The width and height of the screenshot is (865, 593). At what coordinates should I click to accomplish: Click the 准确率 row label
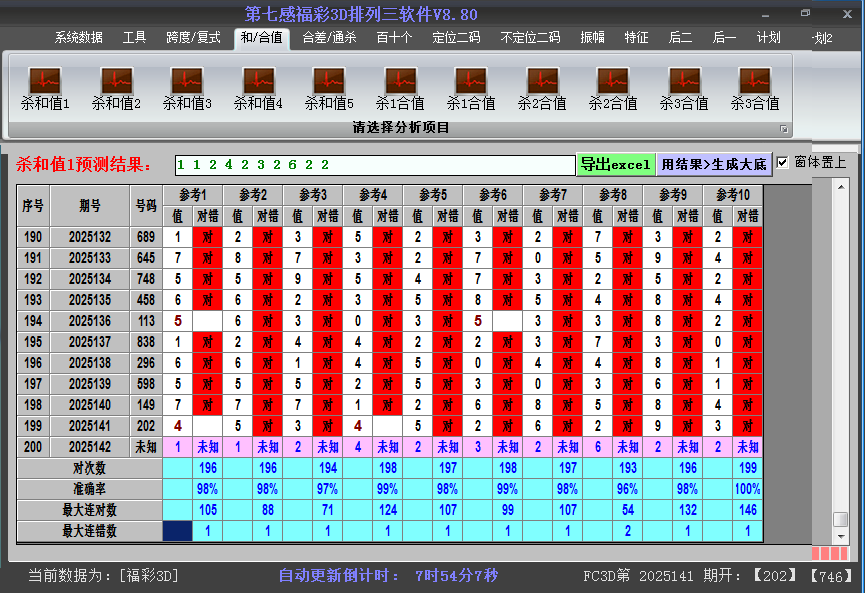pos(89,489)
